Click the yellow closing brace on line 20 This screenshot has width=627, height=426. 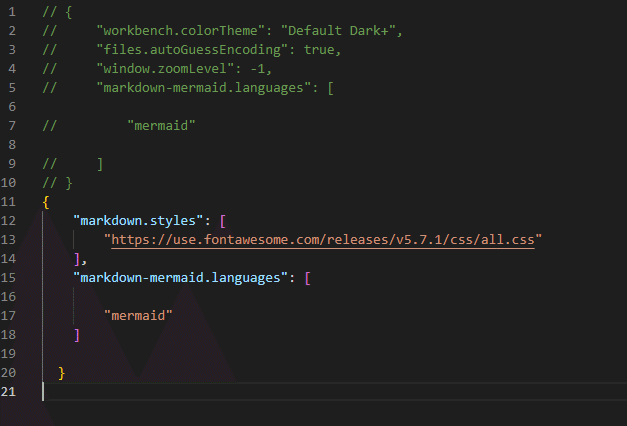(x=62, y=373)
